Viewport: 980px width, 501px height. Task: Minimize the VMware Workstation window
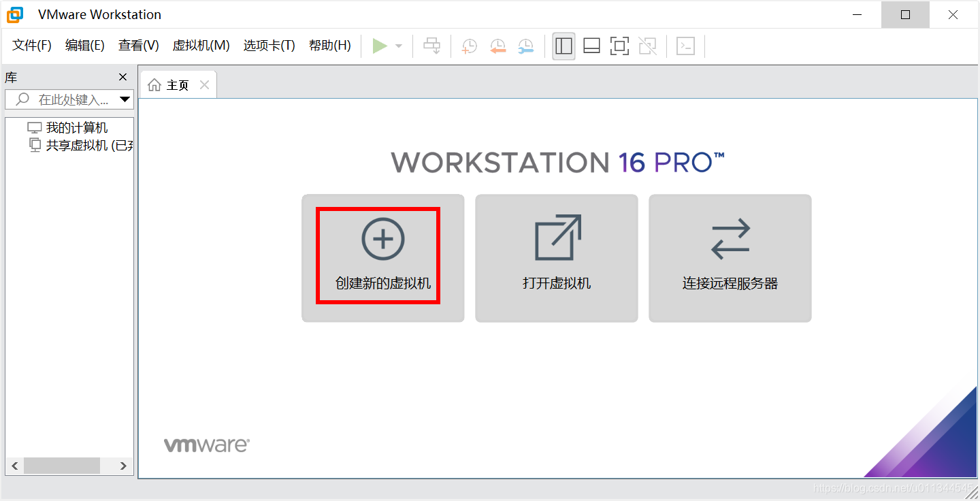pyautogui.click(x=857, y=14)
